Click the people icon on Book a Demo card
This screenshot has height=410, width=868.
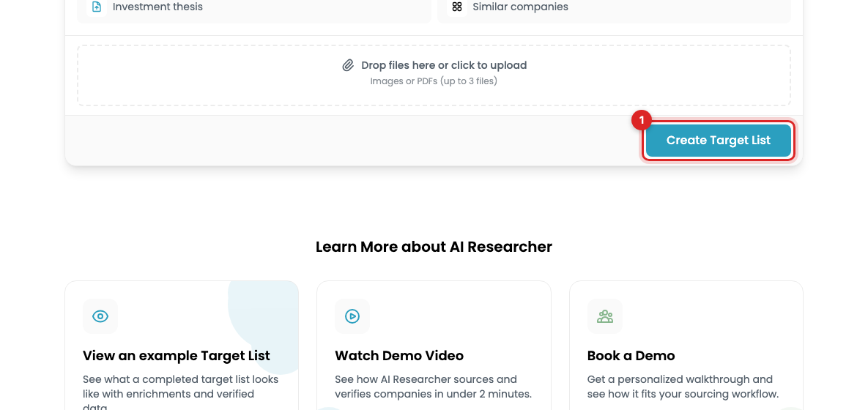point(604,316)
